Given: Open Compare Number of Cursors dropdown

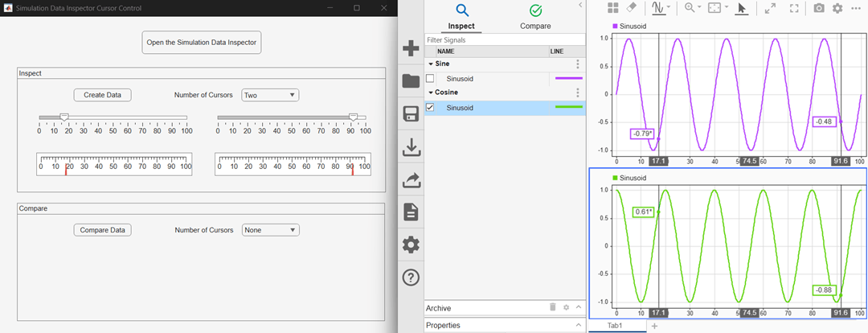Looking at the screenshot, I should pyautogui.click(x=271, y=230).
